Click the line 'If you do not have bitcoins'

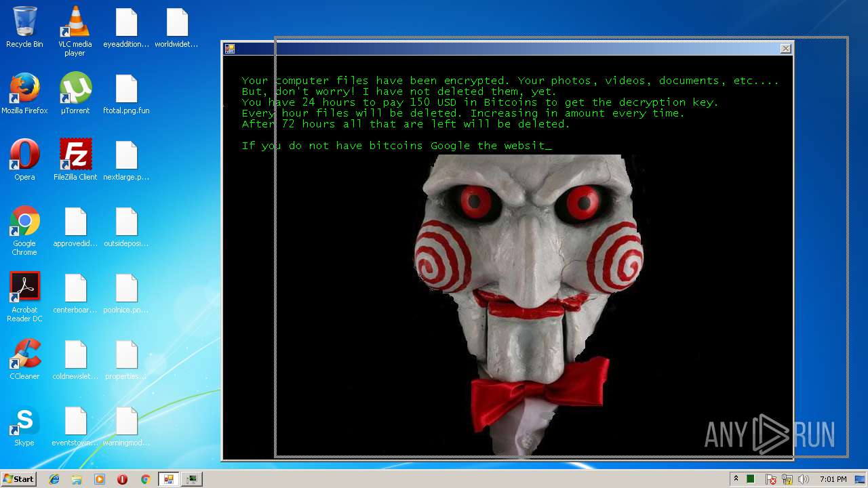click(397, 146)
